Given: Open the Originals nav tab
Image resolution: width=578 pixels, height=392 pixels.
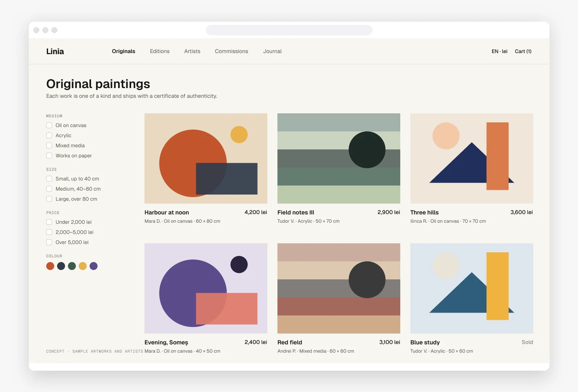Looking at the screenshot, I should [124, 51].
